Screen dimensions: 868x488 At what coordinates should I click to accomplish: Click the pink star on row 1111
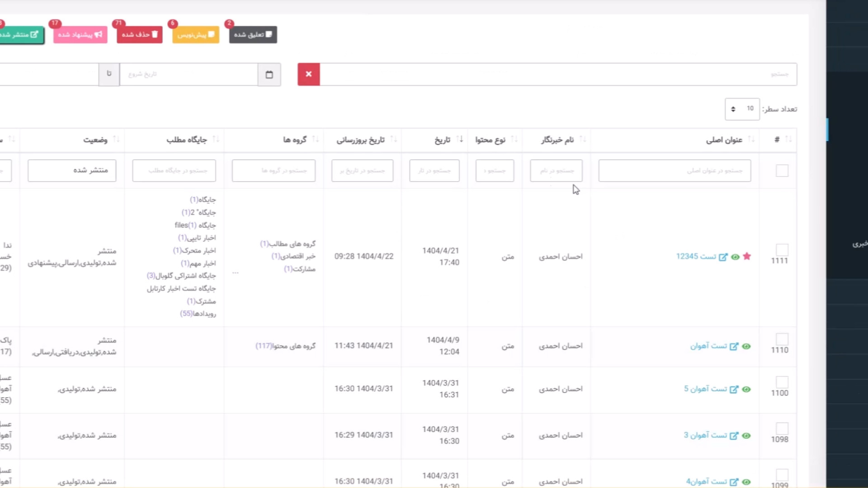tap(747, 256)
